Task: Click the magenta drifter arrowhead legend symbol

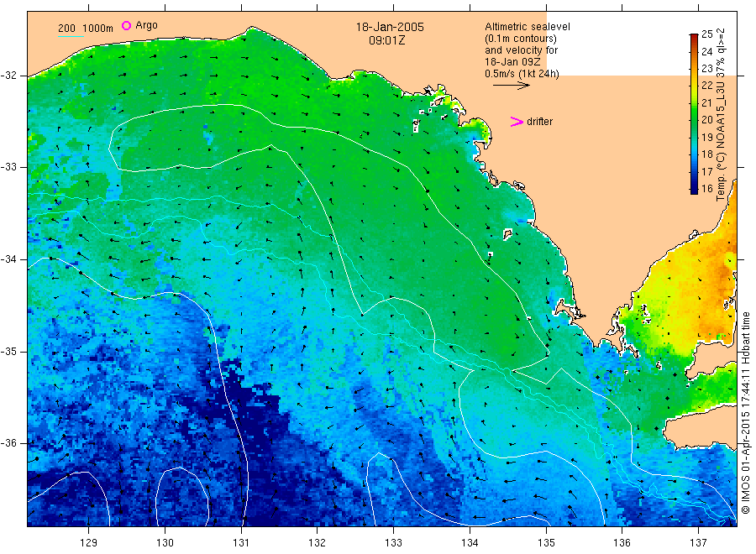Action: (x=517, y=122)
